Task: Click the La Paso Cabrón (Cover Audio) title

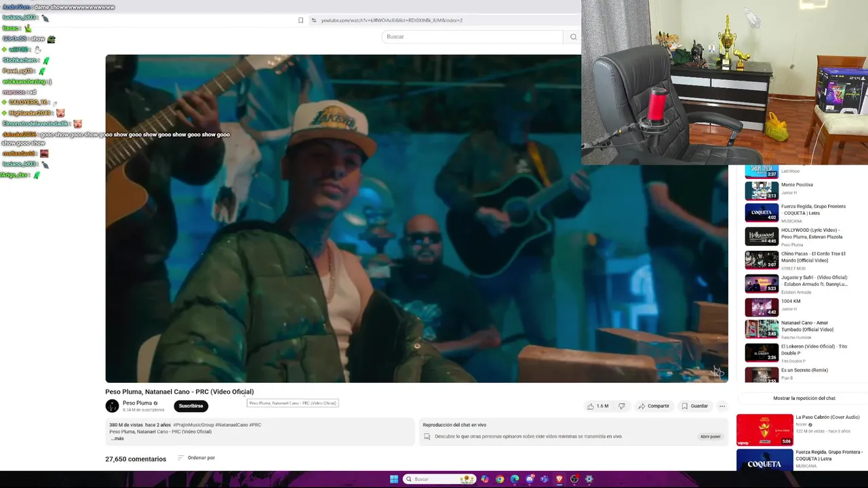Action: [827, 418]
